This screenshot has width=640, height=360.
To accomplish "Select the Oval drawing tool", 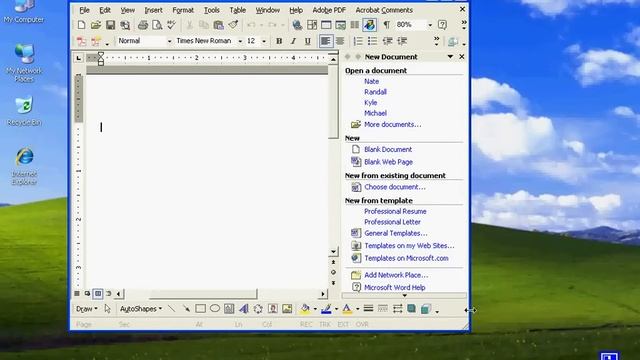I will (x=215, y=309).
